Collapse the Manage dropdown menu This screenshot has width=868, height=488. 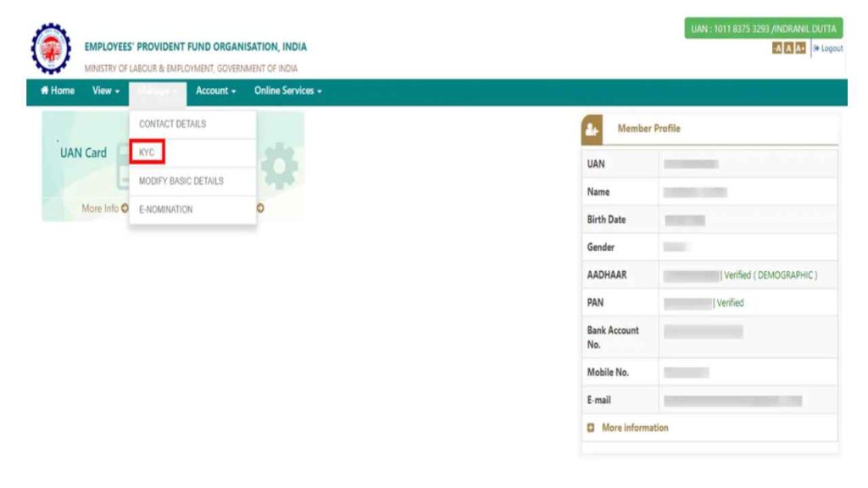(158, 91)
